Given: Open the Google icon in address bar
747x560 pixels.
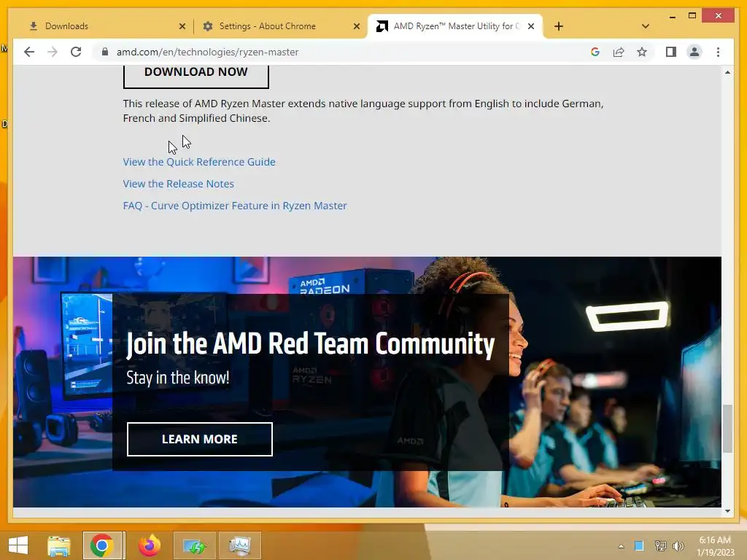Looking at the screenshot, I should point(595,52).
